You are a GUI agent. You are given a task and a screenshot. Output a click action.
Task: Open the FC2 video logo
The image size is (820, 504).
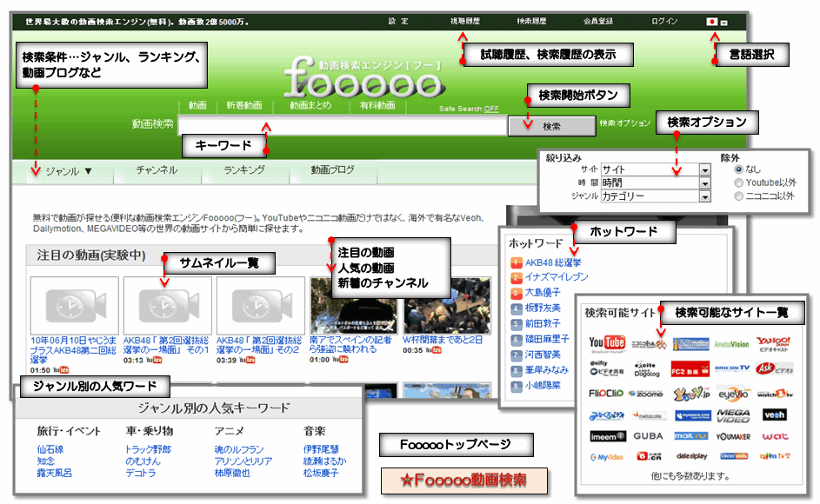[x=690, y=369]
